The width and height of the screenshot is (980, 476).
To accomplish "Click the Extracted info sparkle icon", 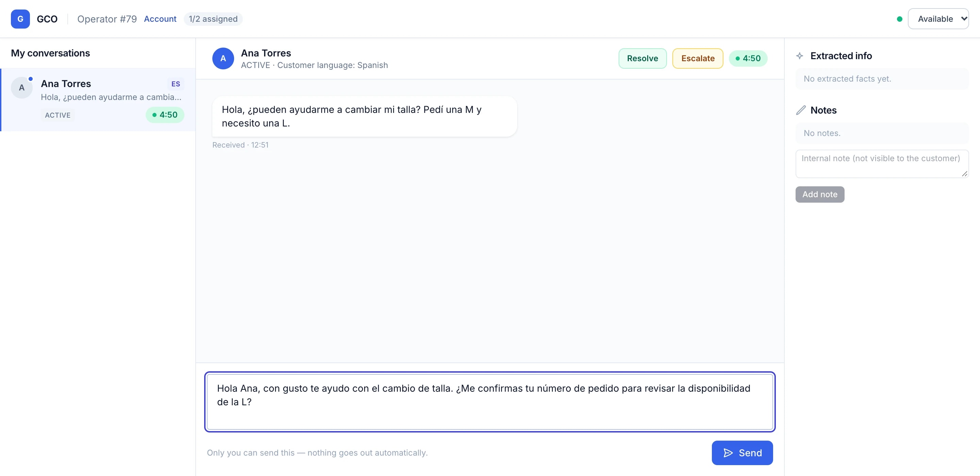I will pos(800,56).
